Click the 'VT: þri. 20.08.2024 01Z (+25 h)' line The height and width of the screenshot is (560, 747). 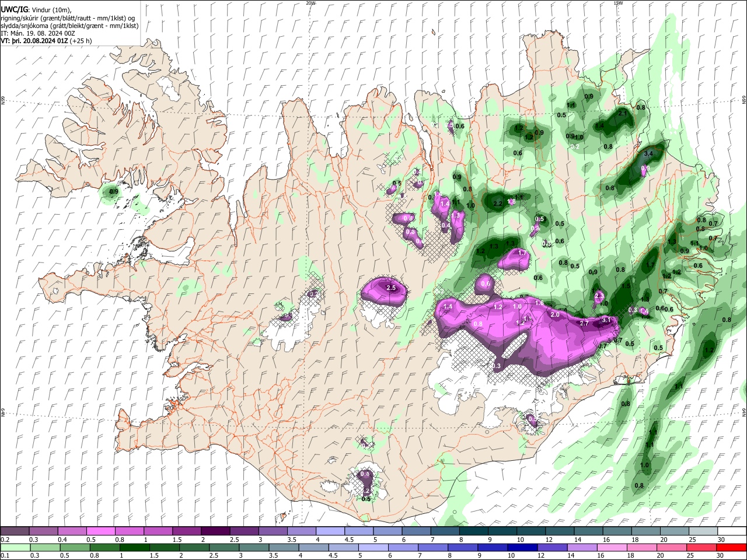pyautogui.click(x=46, y=41)
